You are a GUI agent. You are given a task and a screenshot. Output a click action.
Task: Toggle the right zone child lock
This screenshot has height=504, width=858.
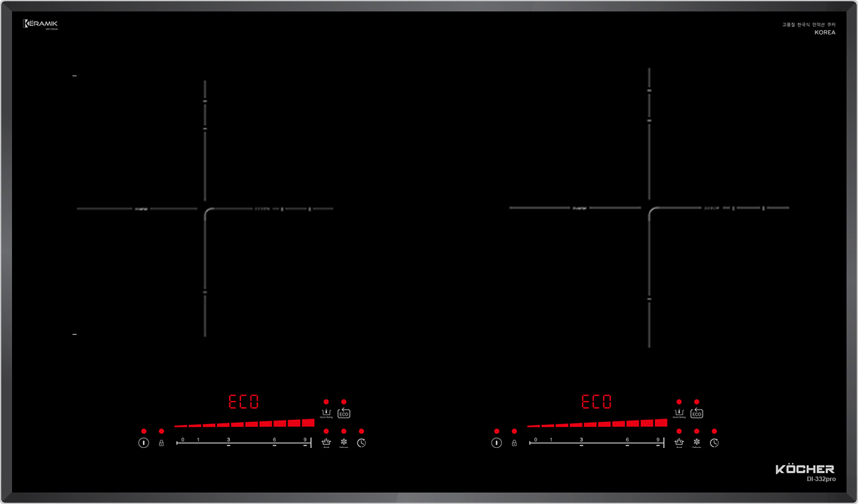[x=514, y=443]
